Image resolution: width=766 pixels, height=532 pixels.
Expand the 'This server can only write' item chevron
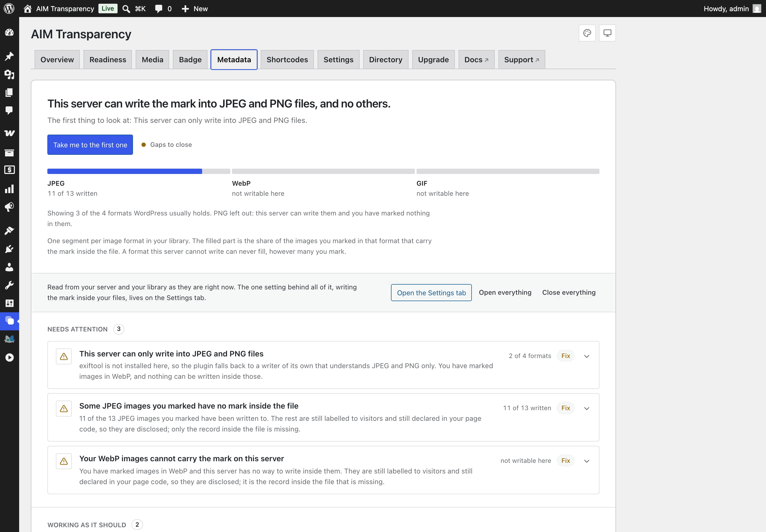click(587, 356)
